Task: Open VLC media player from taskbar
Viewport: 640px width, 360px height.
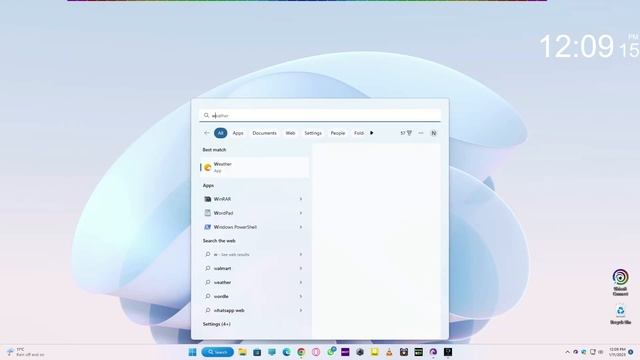Action: pos(389,352)
